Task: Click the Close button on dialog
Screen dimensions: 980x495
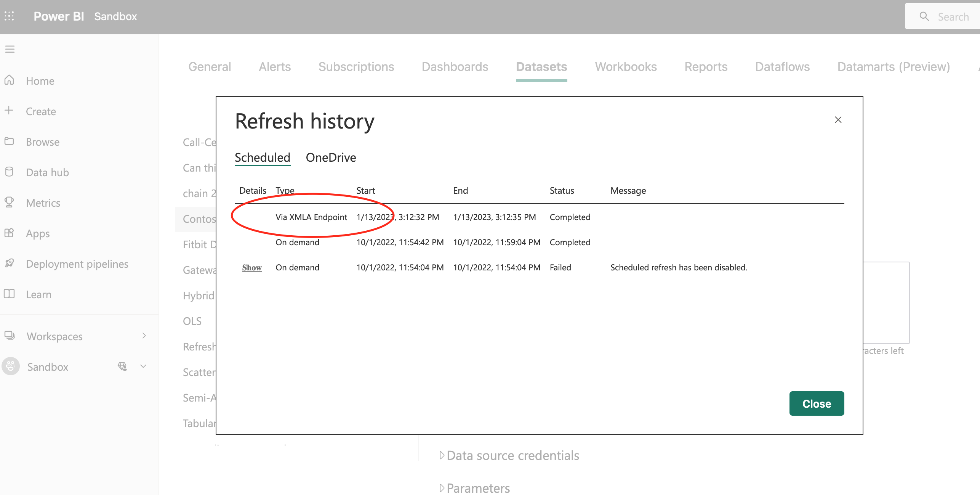Action: point(817,403)
